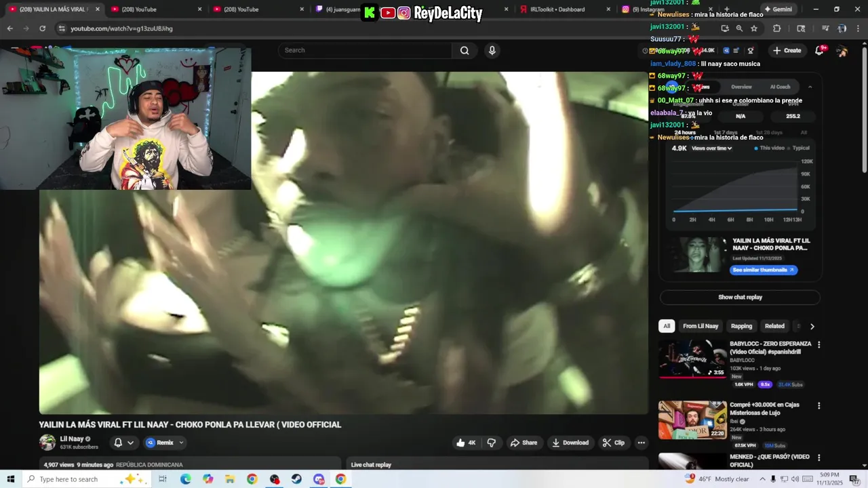Switch to third YouTube tab
868x488 pixels.
258,9
